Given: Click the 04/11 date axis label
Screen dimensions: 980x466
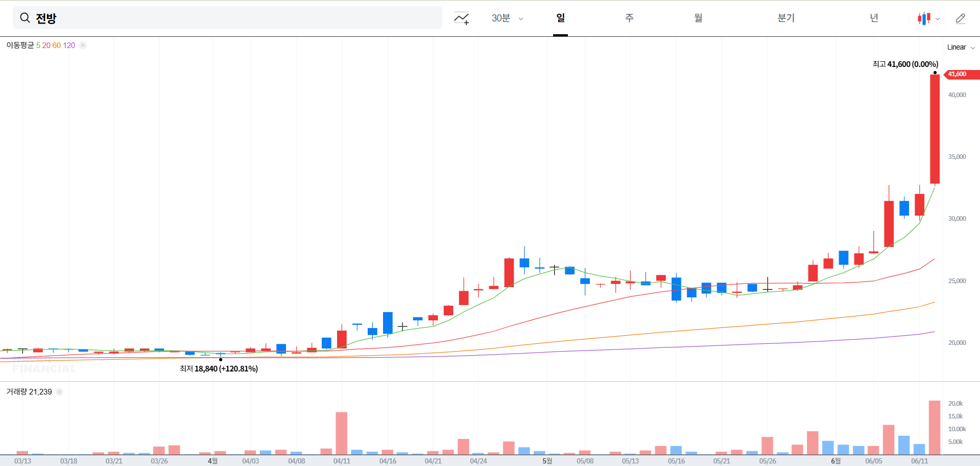Looking at the screenshot, I should coord(342,461).
